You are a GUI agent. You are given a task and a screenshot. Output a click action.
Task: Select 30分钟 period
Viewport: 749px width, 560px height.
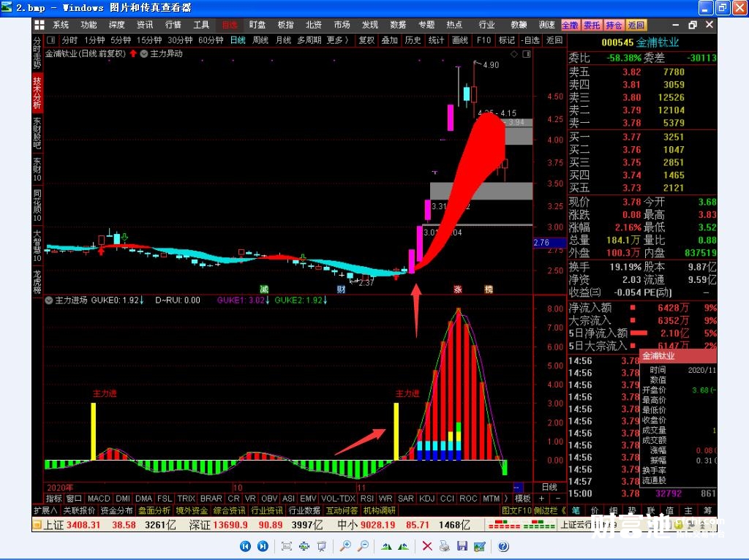click(x=180, y=40)
